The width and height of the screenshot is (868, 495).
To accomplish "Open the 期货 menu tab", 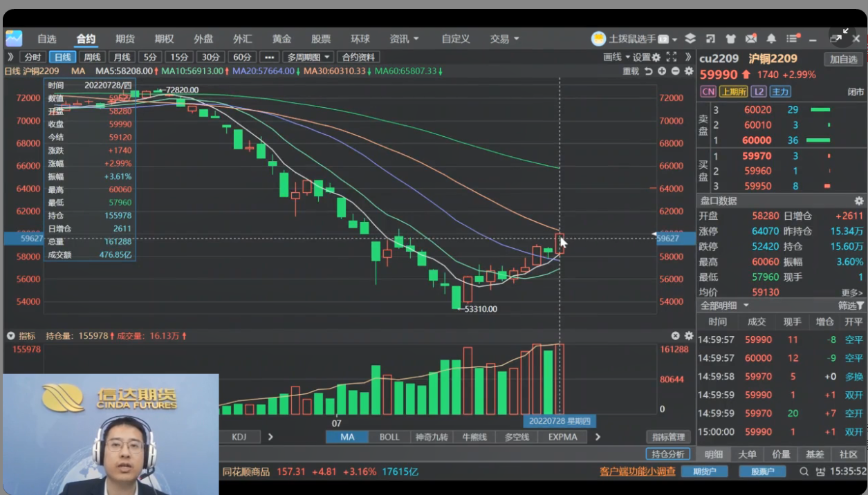I will point(125,39).
